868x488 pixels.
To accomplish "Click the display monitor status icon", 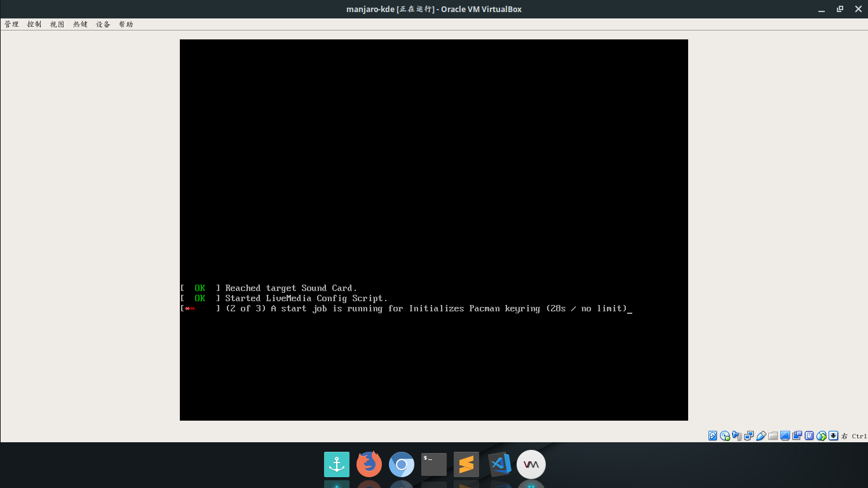I will click(785, 436).
